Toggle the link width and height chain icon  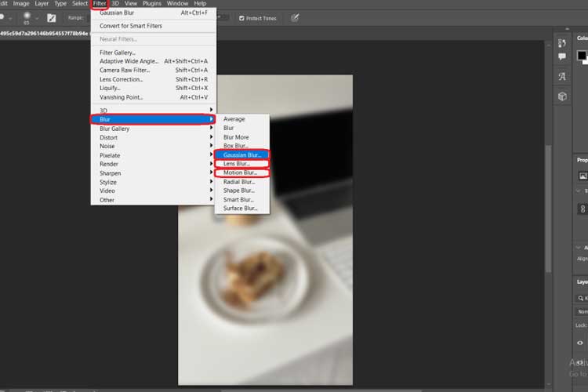coord(583,209)
